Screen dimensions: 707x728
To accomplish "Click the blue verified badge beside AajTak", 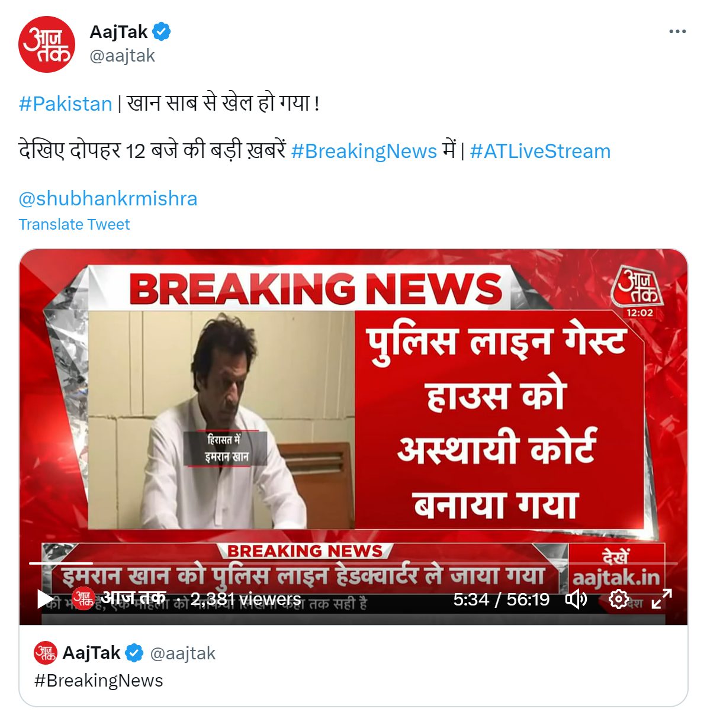I will [x=162, y=31].
